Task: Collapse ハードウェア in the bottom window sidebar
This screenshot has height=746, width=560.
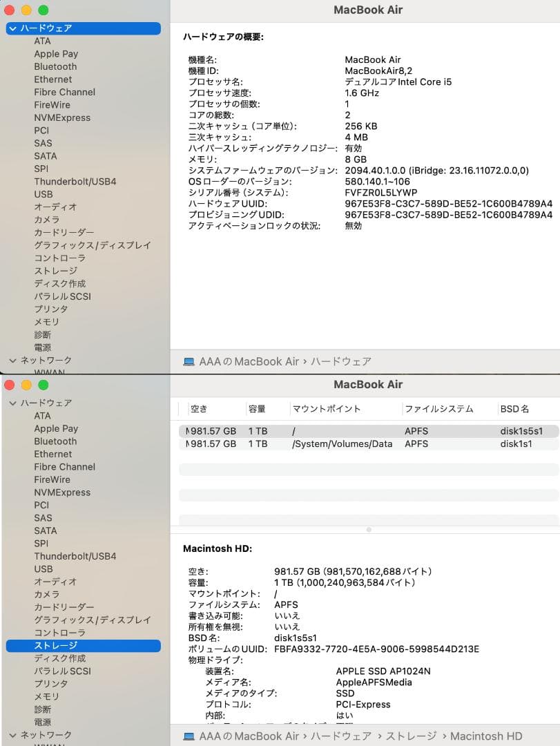Action: click(x=12, y=403)
